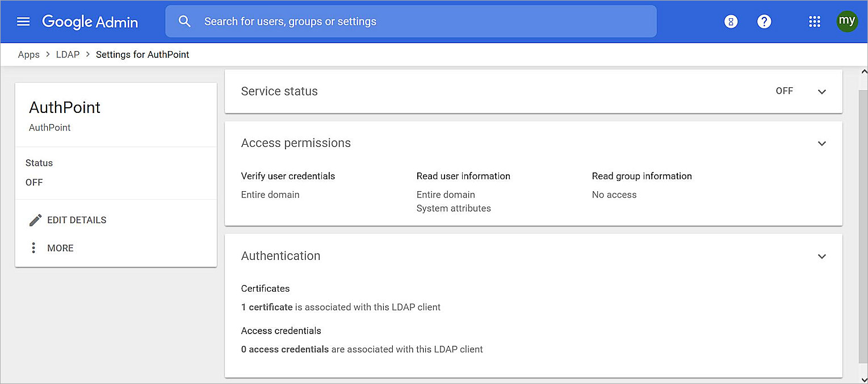The height and width of the screenshot is (384, 868).
Task: Open the Help question mark icon
Action: click(x=764, y=22)
